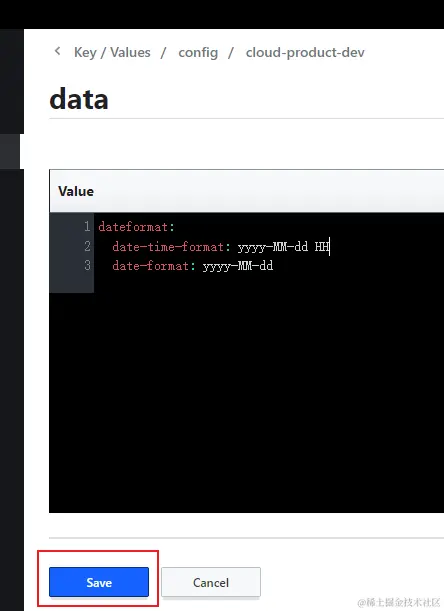This screenshot has height=611, width=444.
Task: Select line number 3 in the gutter
Action: click(x=87, y=265)
